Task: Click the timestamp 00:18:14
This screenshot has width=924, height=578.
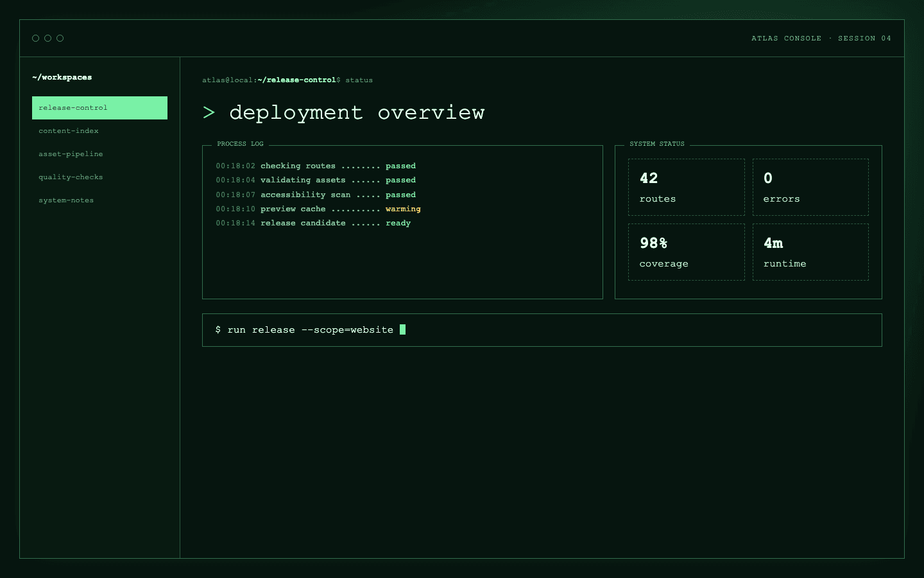Action: pos(235,223)
